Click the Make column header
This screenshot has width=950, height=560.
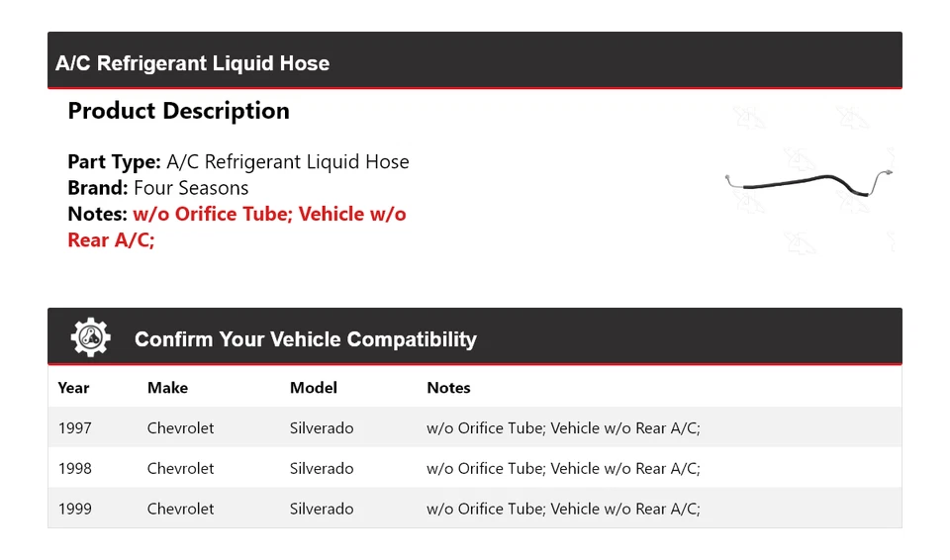click(x=167, y=388)
